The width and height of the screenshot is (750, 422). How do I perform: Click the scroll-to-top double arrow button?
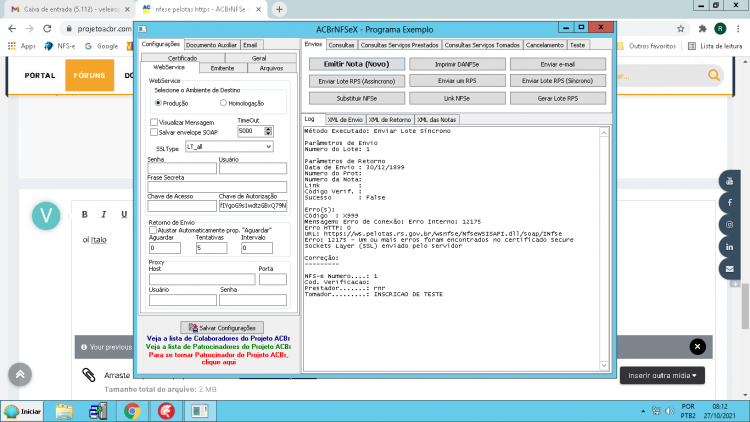point(20,375)
